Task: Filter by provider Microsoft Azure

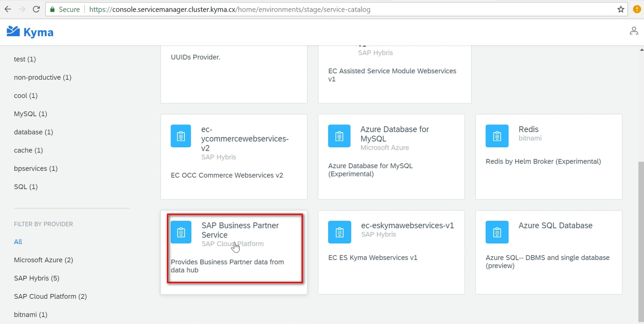Action: (43, 260)
